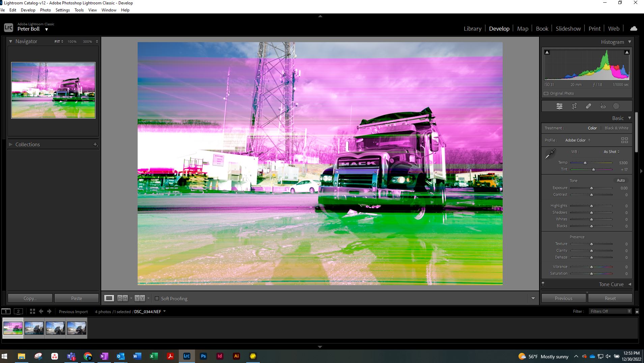This screenshot has height=363, width=644.
Task: Activate the Reference view (R|A)
Action: (x=122, y=298)
